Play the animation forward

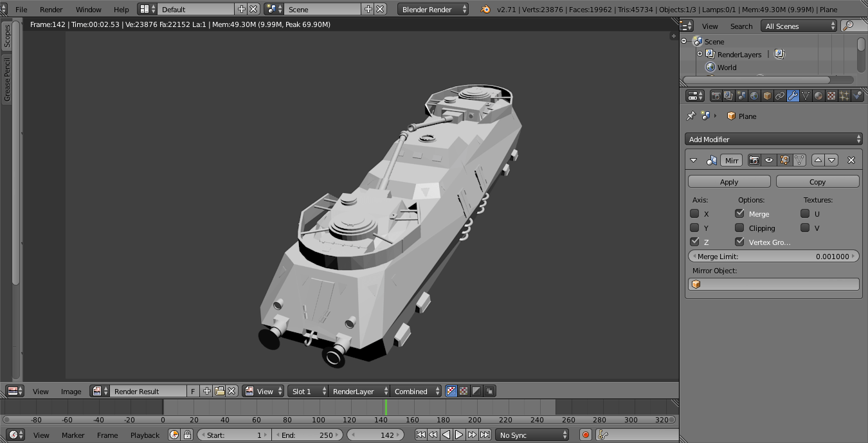tap(459, 435)
